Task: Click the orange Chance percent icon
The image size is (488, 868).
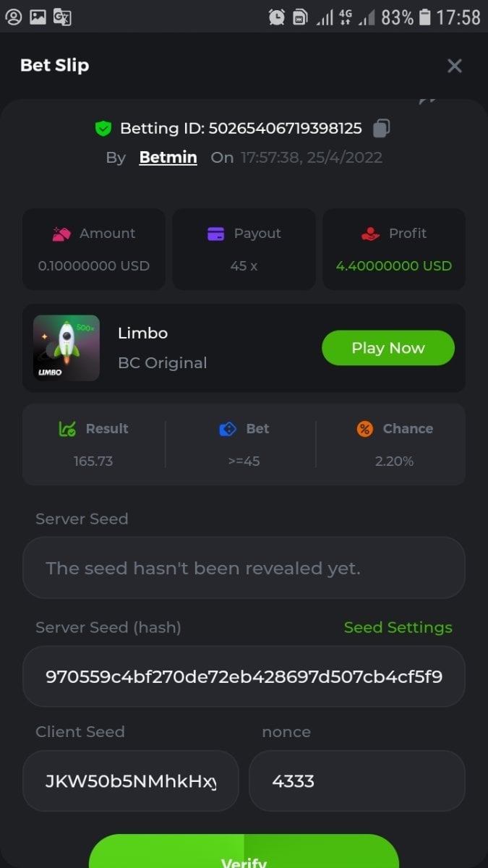Action: pyautogui.click(x=365, y=429)
